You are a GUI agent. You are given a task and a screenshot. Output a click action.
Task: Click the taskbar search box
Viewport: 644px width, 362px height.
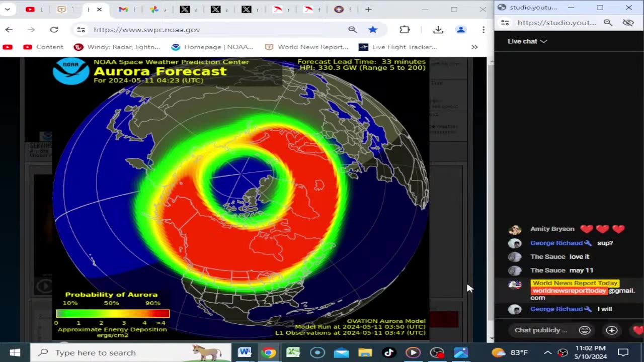pos(130,352)
